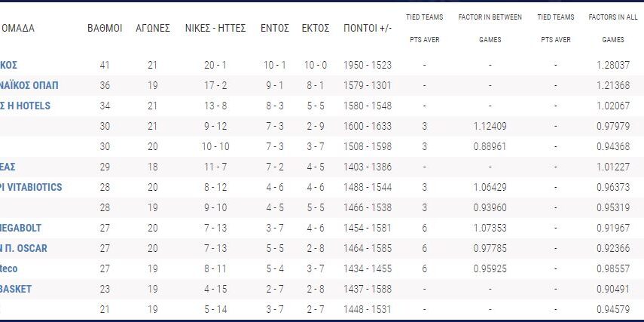The height and width of the screenshot is (322, 644).
Task: Click the FACTOR IN BETWEEN GAMES header
Action: [x=490, y=28]
